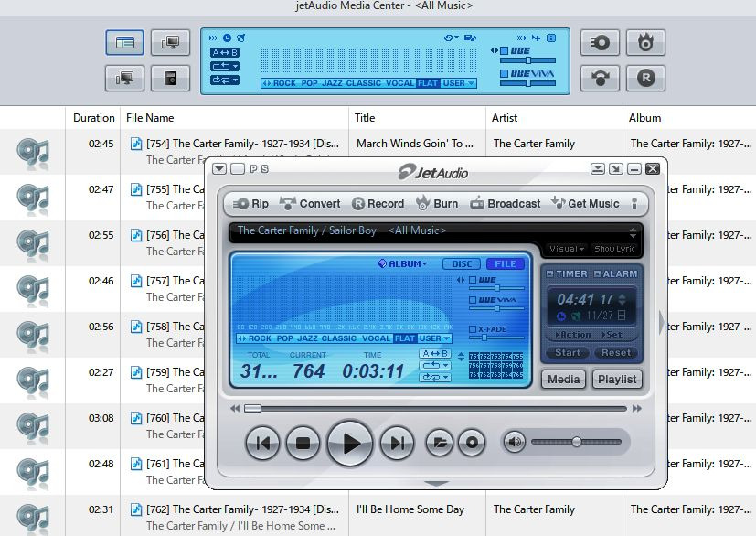Click the Artist column header

coord(505,118)
